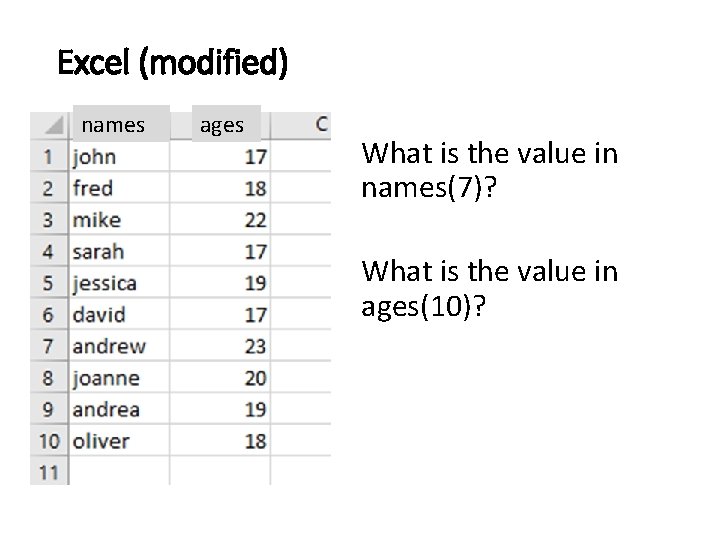Click the cell containing andrew
Screen dimensions: 720x540
point(119,346)
